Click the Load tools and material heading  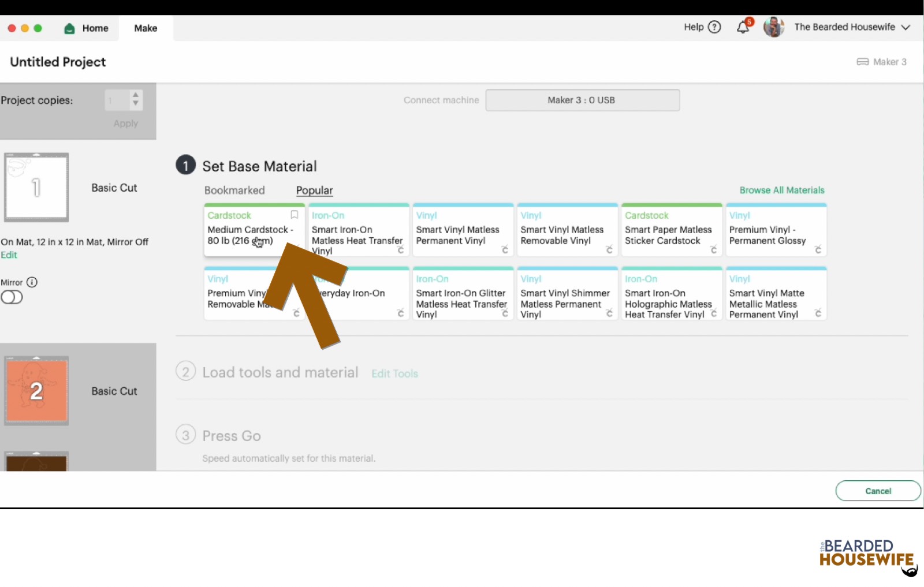click(x=280, y=373)
